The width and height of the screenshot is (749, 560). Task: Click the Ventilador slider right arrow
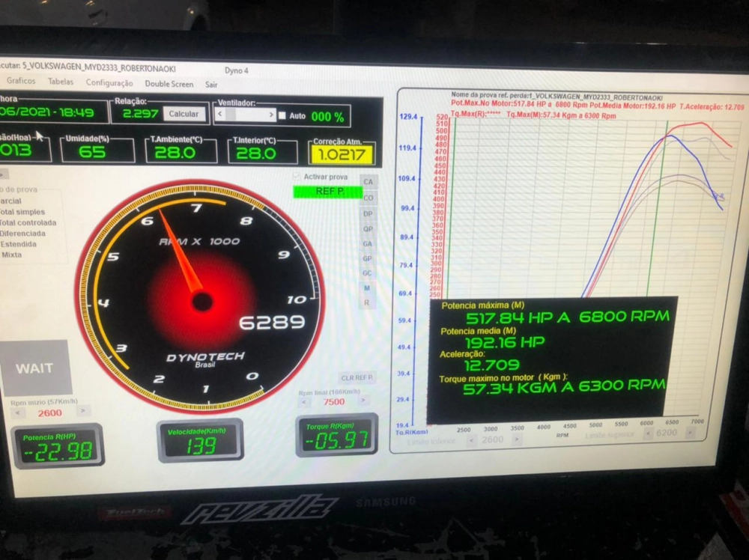(x=271, y=115)
